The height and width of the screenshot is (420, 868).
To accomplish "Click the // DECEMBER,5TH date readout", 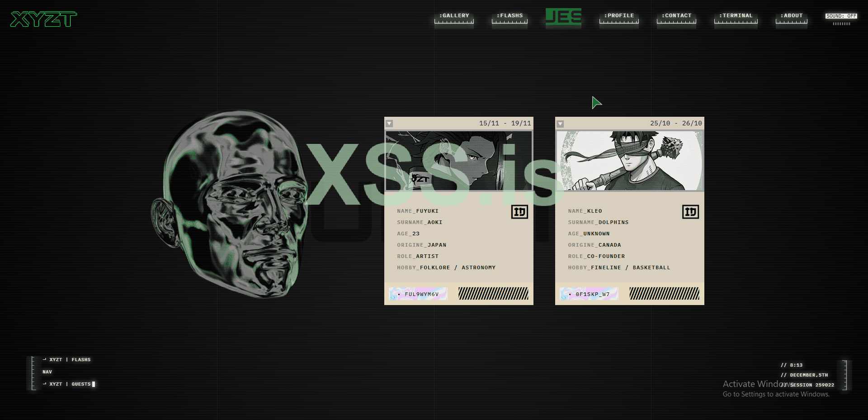I will click(x=804, y=375).
